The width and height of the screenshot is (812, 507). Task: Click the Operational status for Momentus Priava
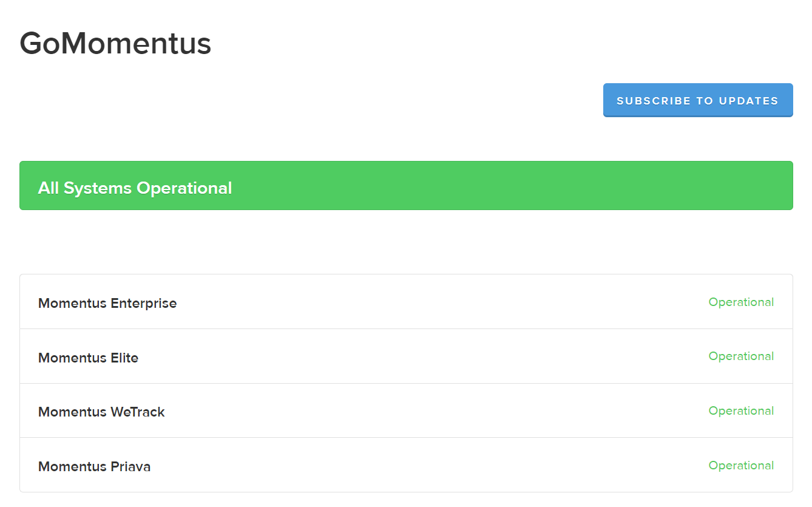741,465
